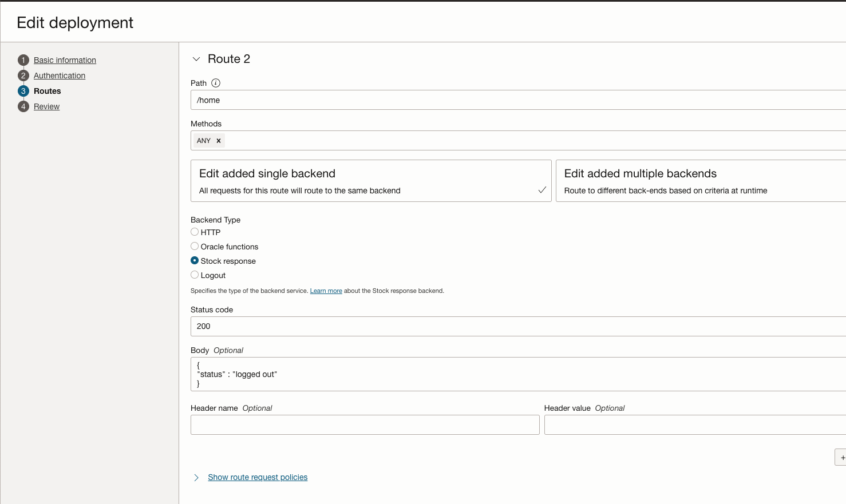This screenshot has width=846, height=504.
Task: Collapse the Route 2 section
Action: (x=196, y=59)
